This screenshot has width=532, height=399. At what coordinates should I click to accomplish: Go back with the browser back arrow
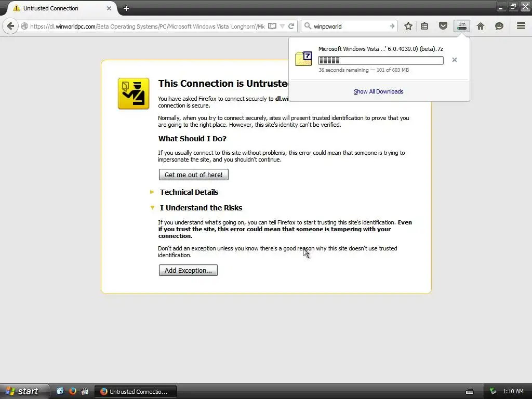tap(10, 26)
